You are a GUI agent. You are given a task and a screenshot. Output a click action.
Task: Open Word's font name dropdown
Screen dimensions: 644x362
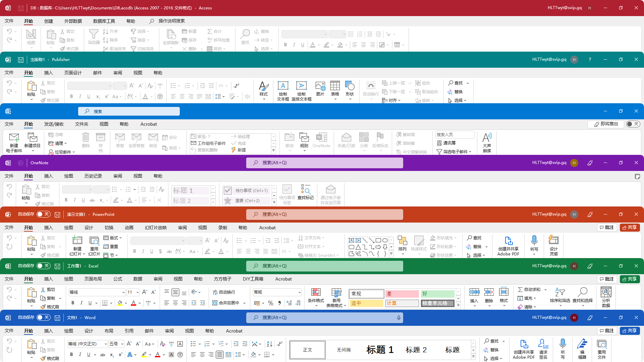106,344
